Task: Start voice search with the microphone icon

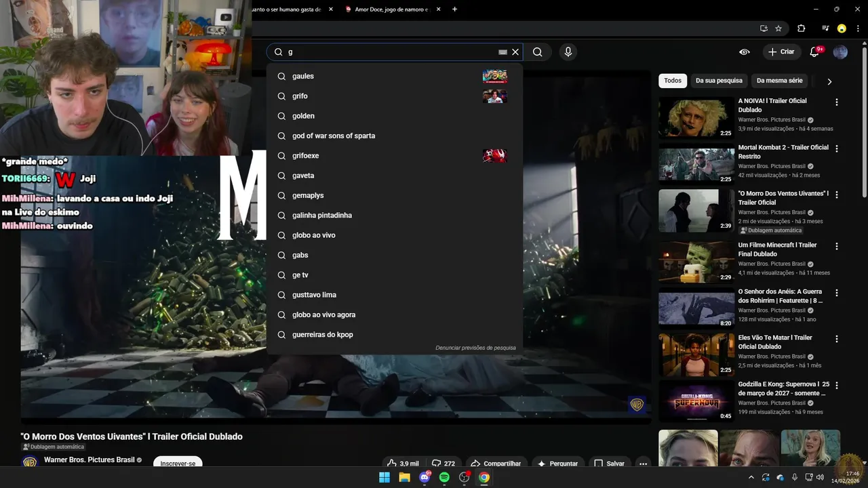Action: [568, 52]
